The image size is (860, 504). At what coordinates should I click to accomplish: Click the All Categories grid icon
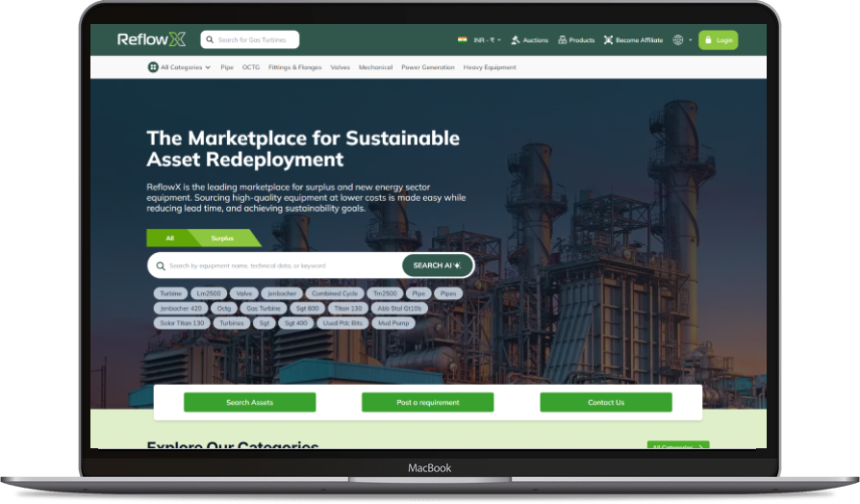click(x=153, y=67)
